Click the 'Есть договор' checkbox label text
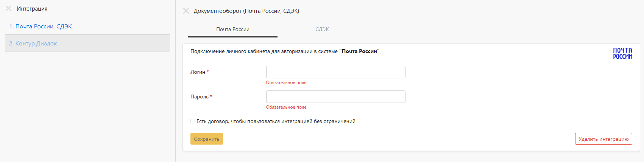 (276, 121)
